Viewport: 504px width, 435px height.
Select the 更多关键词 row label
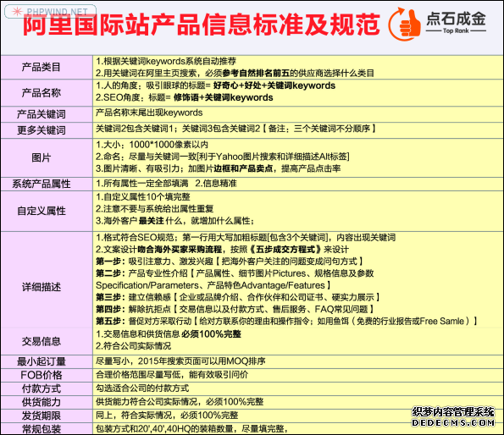coord(42,130)
